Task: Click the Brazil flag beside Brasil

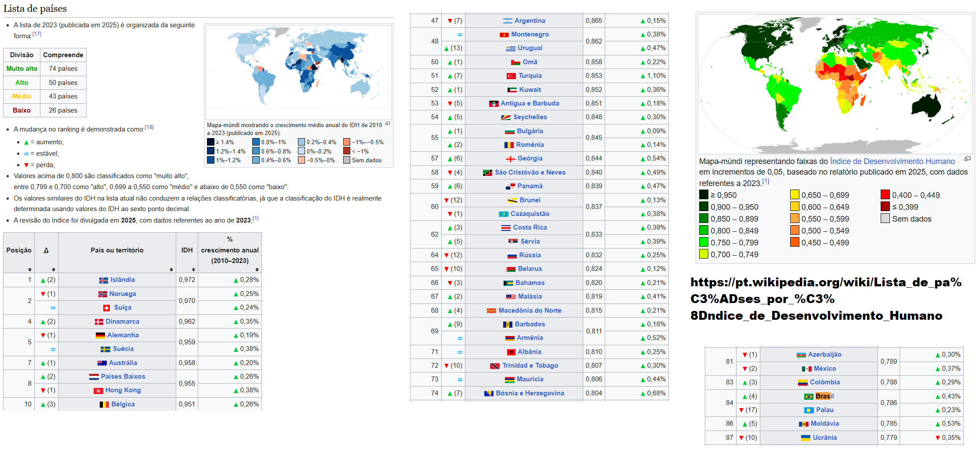Action: 809,397
